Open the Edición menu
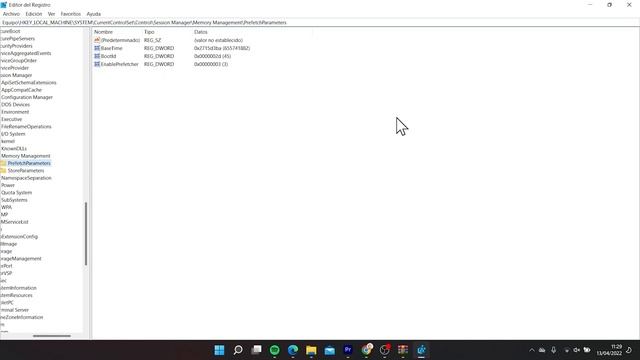Screen dimensions: 640x360 click(33, 14)
